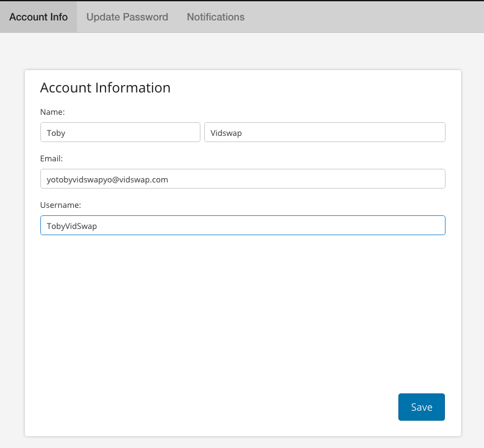
Task: Go to the Notifications tab
Action: pyautogui.click(x=215, y=17)
